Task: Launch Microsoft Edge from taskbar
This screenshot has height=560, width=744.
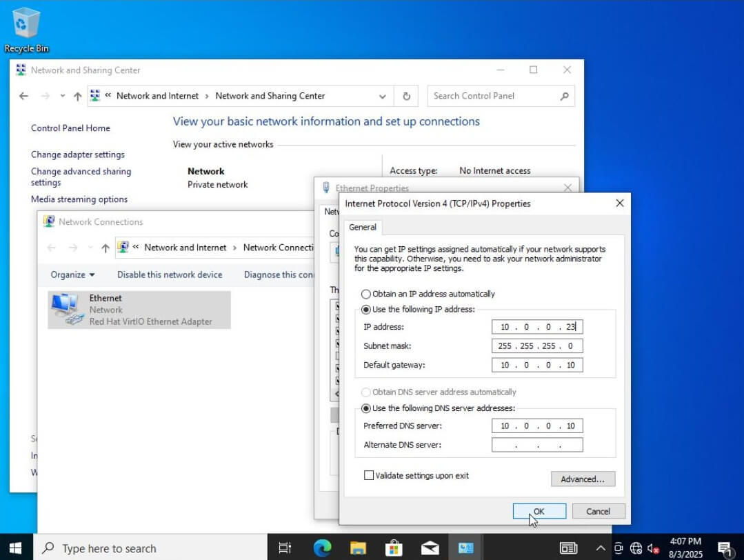Action: coord(322,548)
